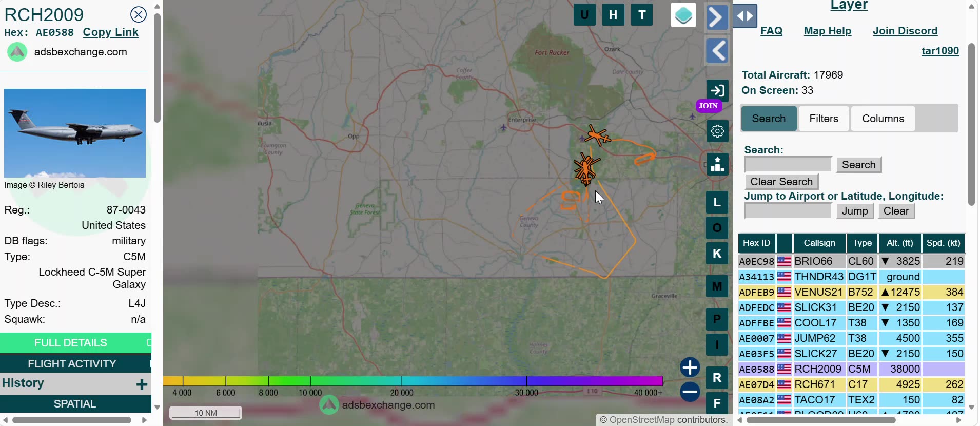Switch to the Columns tab

click(883, 119)
